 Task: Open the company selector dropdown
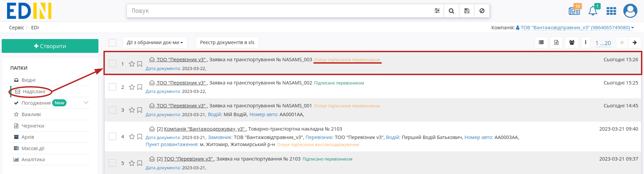click(575, 28)
